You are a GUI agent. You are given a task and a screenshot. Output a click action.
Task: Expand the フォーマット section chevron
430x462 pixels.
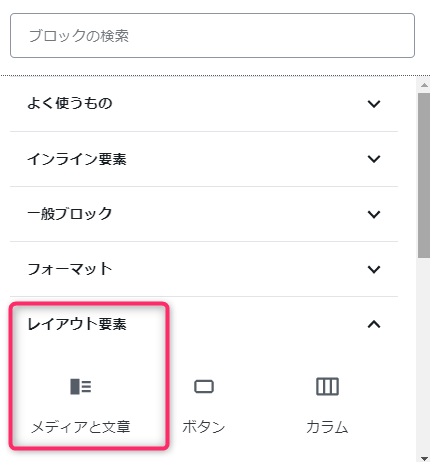pyautogui.click(x=374, y=269)
